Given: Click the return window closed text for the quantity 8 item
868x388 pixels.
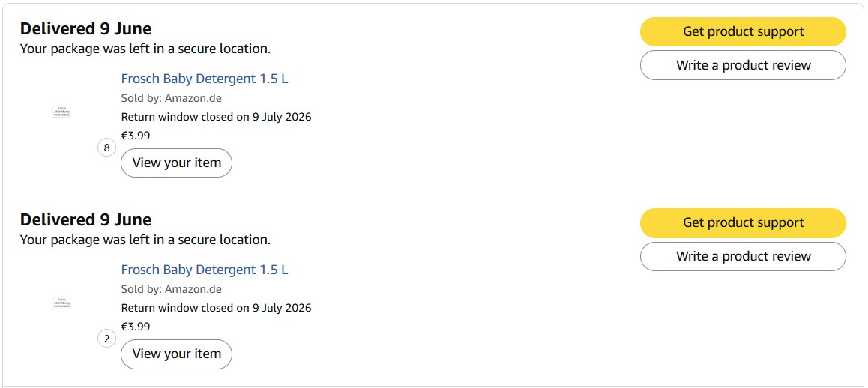Looking at the screenshot, I should coord(217,117).
